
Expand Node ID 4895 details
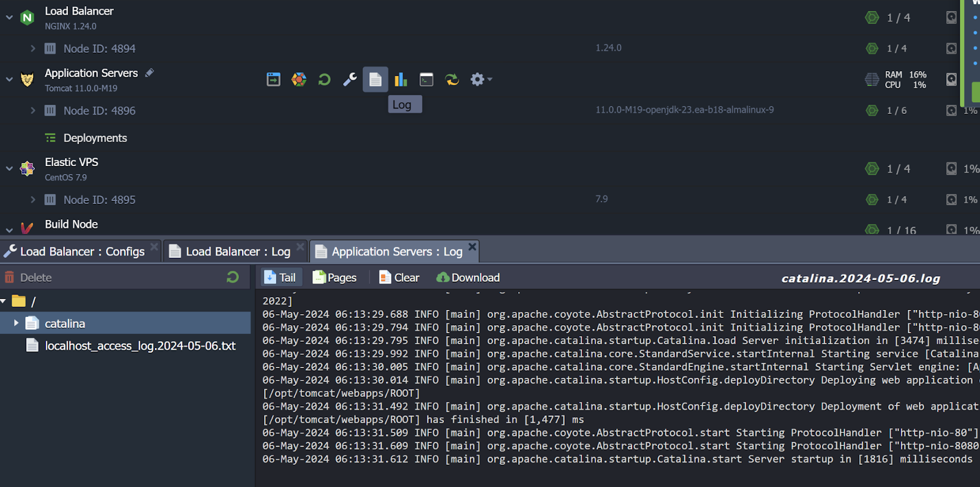point(33,200)
